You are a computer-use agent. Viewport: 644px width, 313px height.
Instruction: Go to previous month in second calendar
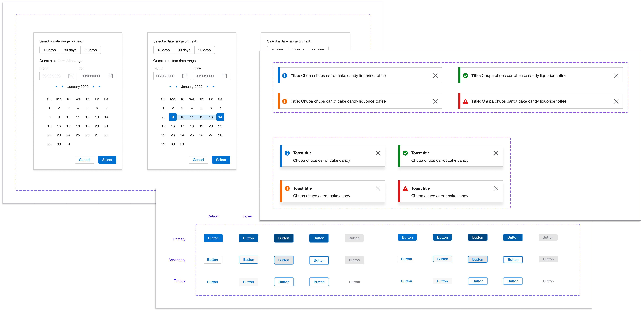coord(176,87)
